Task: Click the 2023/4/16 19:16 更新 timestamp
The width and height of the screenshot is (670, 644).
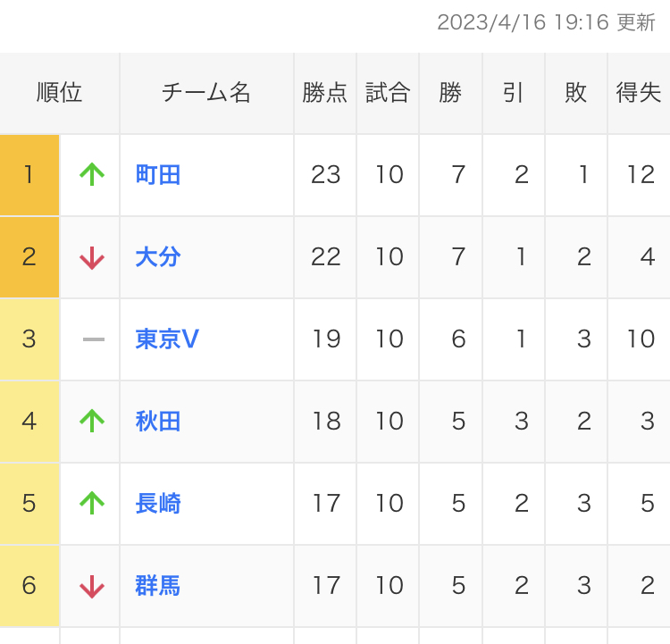Action: click(546, 22)
